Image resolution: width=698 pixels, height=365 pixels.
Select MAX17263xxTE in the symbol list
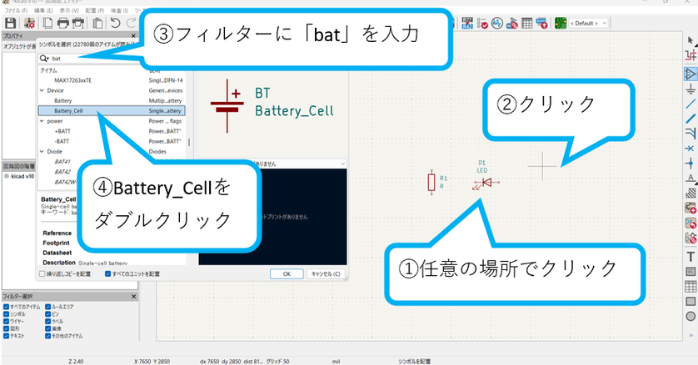click(x=111, y=80)
